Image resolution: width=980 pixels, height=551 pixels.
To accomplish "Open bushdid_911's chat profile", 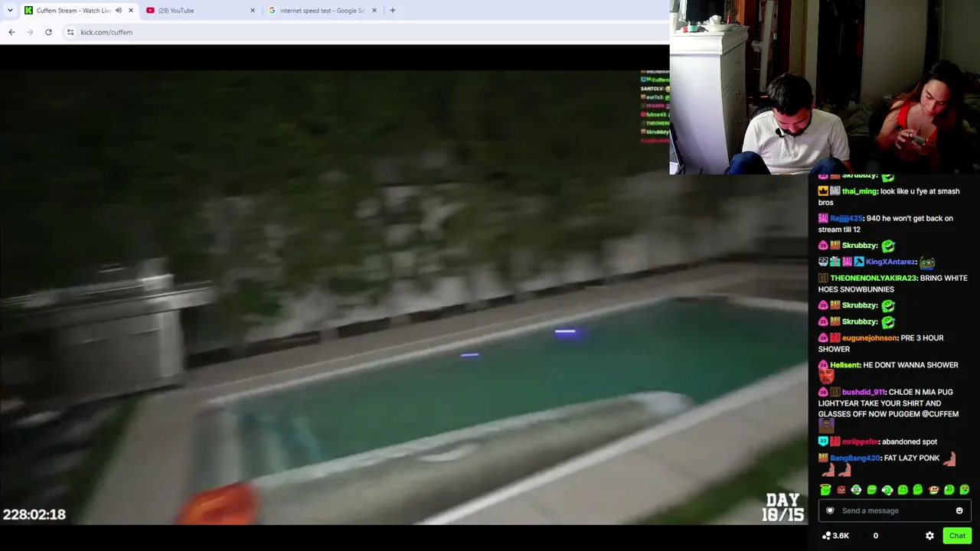I will pyautogui.click(x=863, y=392).
